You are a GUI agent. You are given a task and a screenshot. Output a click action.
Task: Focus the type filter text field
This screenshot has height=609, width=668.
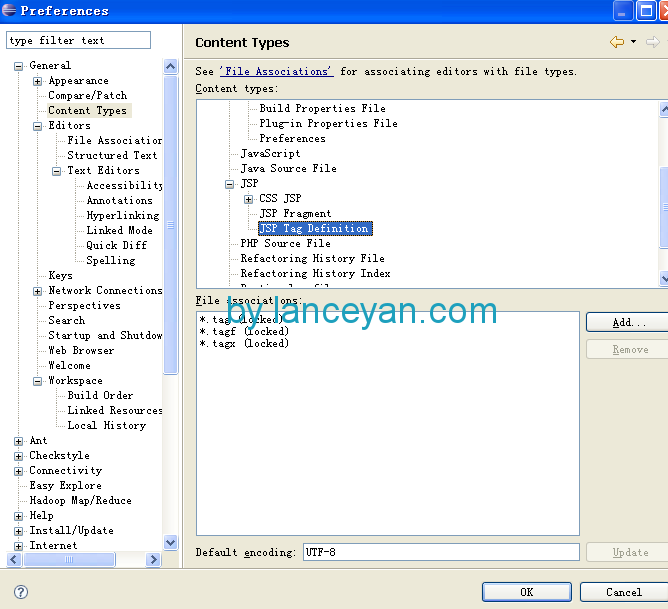78,40
